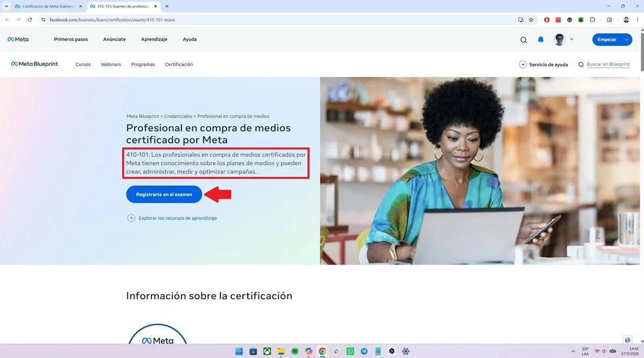Image resolution: width=644 pixels, height=358 pixels.
Task: Open notifications bell icon
Action: [x=541, y=40]
